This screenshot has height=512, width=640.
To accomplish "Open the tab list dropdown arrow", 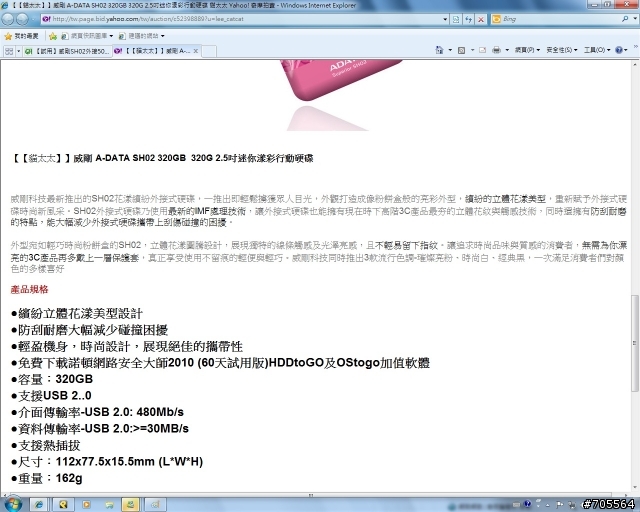I will click(18, 51).
